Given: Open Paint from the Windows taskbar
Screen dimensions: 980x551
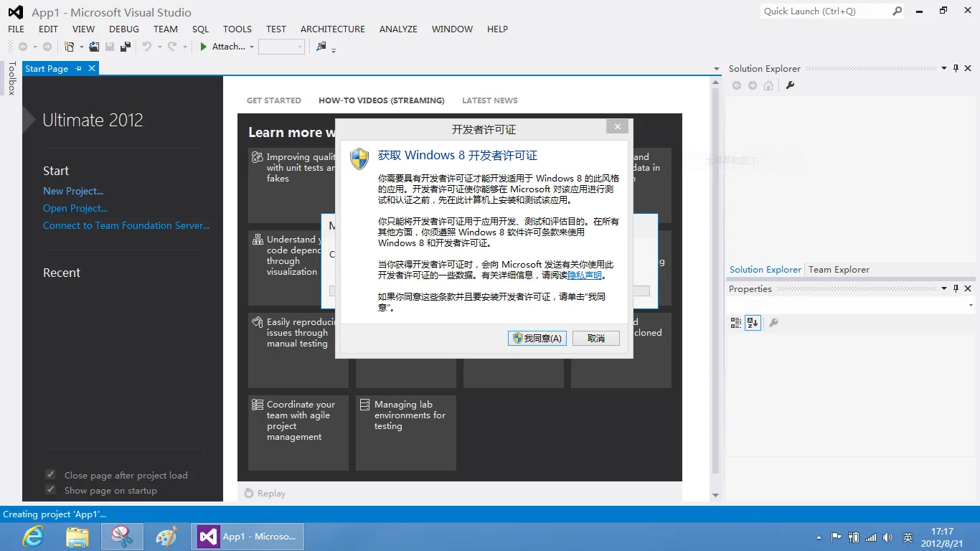Looking at the screenshot, I should (166, 537).
